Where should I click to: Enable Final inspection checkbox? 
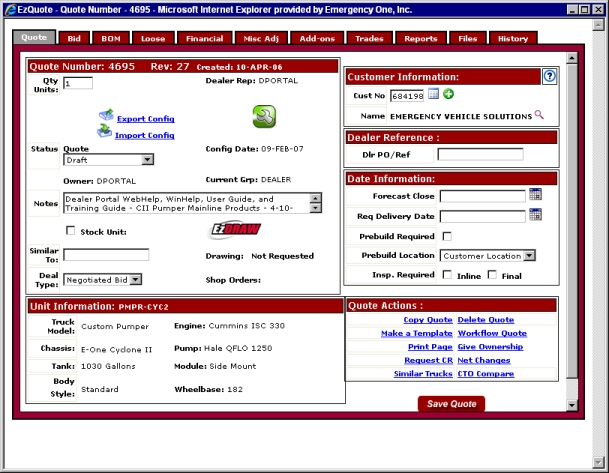[492, 275]
